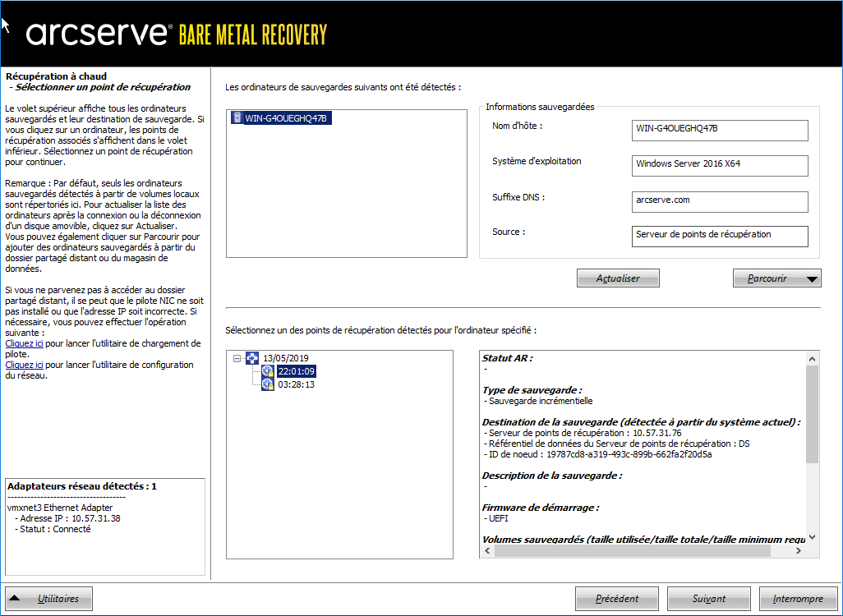Go back with the Précédent button
843x616 pixels.
[617, 599]
